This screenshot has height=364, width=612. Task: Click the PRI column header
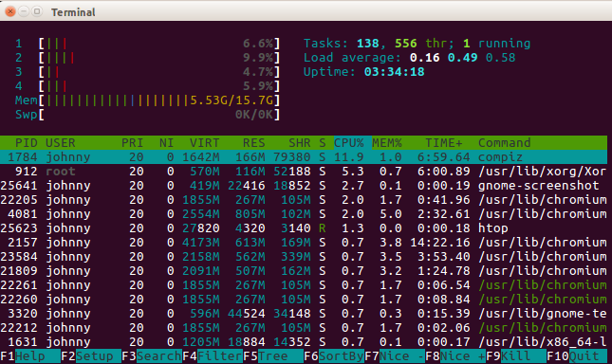pyautogui.click(x=132, y=143)
